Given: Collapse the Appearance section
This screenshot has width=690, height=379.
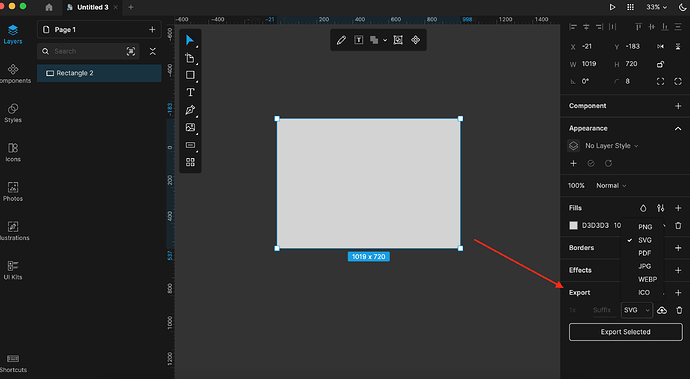Looking at the screenshot, I should 678,129.
